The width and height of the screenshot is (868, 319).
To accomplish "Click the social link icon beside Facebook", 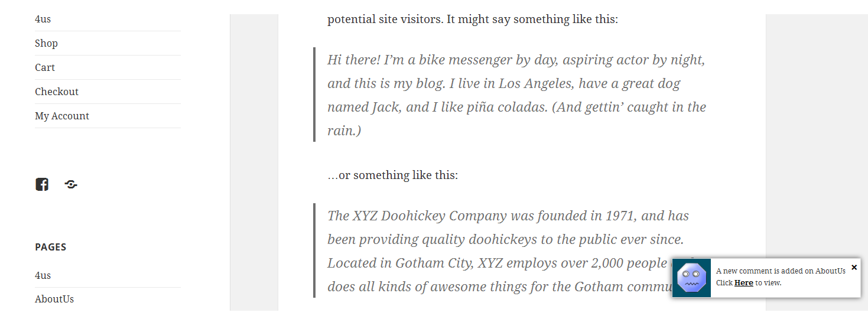I will (71, 184).
